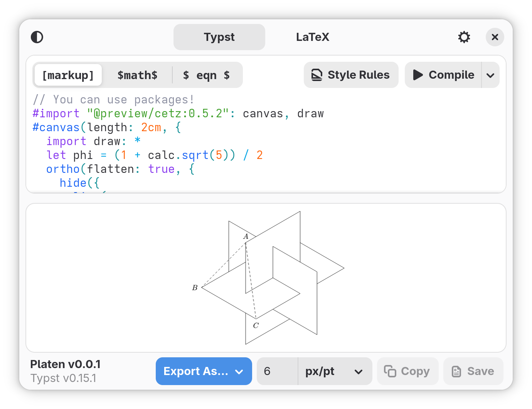Viewport: 532px width, 409px height.
Task: Click the 'Typst v0.15.1' version label
Action: click(x=63, y=378)
